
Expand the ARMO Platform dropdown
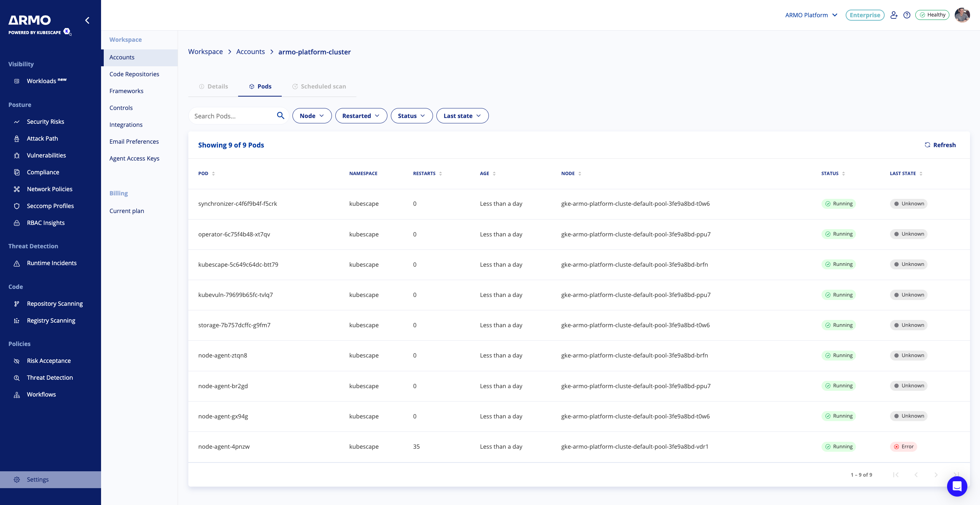tap(811, 15)
